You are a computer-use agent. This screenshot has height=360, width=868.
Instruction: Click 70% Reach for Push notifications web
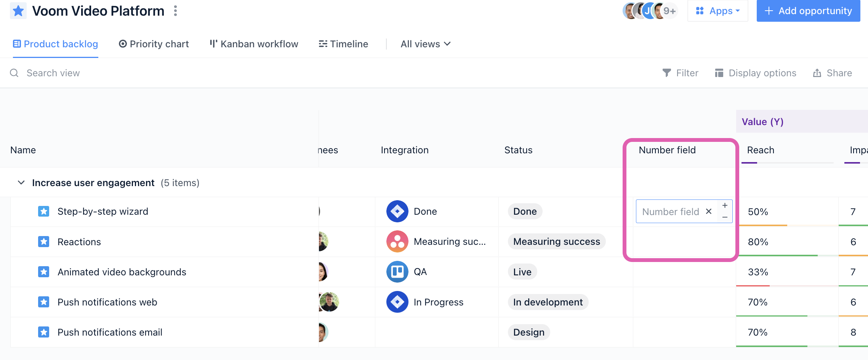tap(757, 302)
